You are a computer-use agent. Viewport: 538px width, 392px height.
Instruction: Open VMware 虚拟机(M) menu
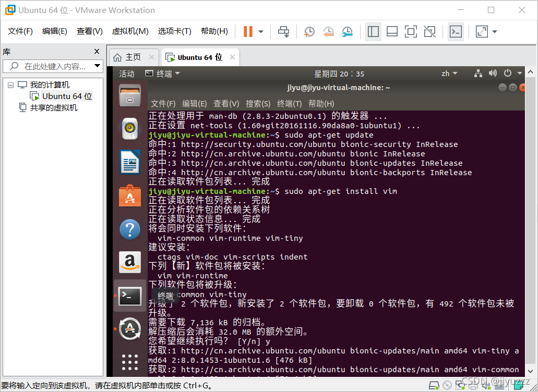130,31
